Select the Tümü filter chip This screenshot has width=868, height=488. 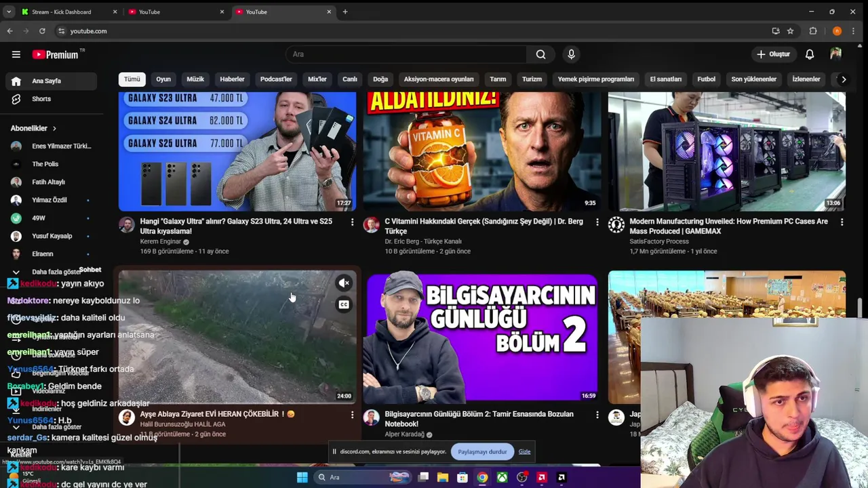coord(132,79)
